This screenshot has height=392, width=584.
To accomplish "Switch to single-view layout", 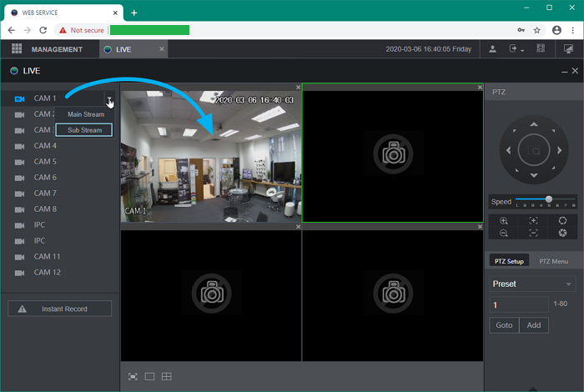I will [149, 377].
